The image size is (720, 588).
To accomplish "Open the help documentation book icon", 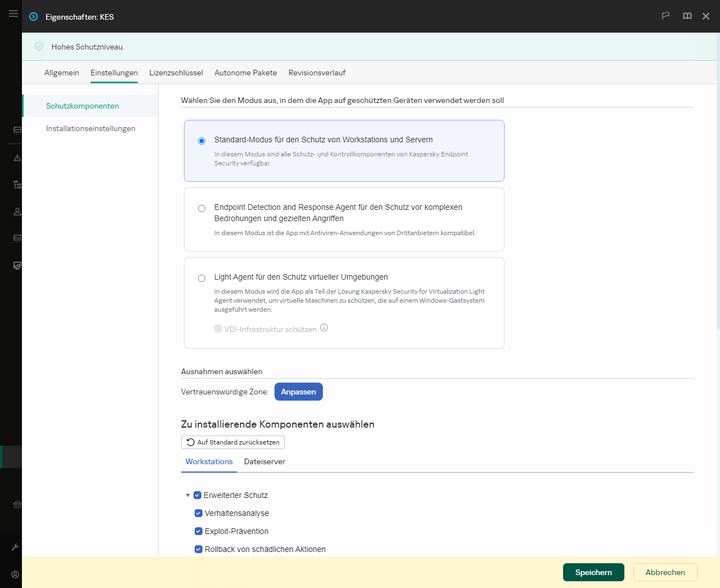I will [x=687, y=16].
